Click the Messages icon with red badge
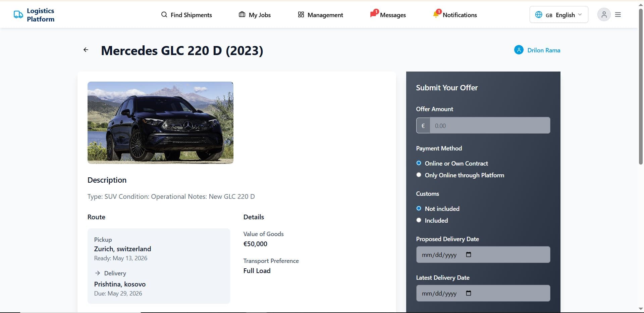Image resolution: width=644 pixels, height=313 pixels. pyautogui.click(x=374, y=13)
